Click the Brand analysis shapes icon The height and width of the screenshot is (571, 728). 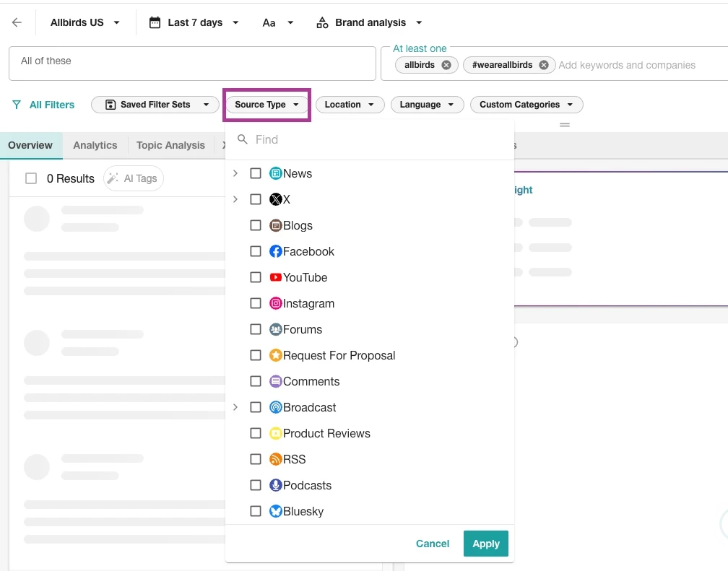pos(322,22)
